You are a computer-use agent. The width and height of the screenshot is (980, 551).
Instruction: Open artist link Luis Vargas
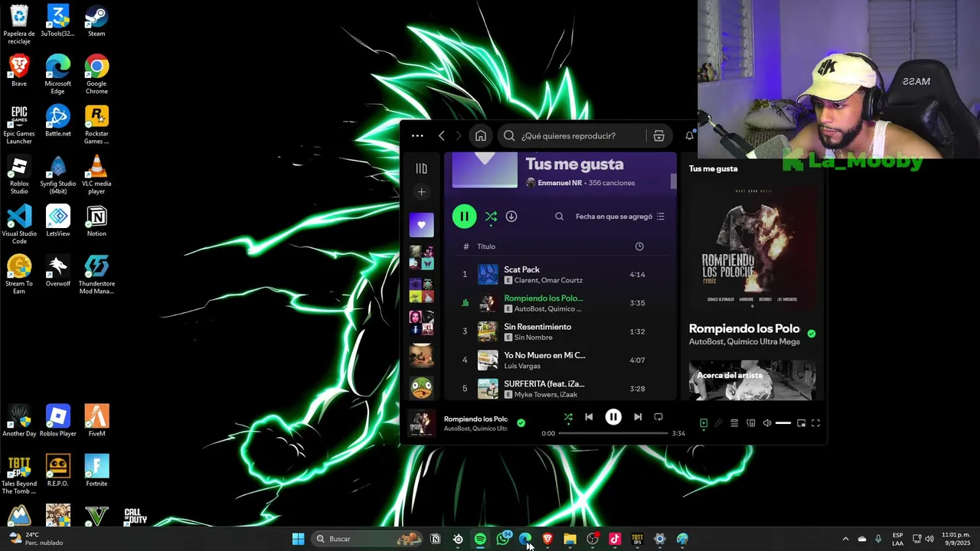[522, 366]
